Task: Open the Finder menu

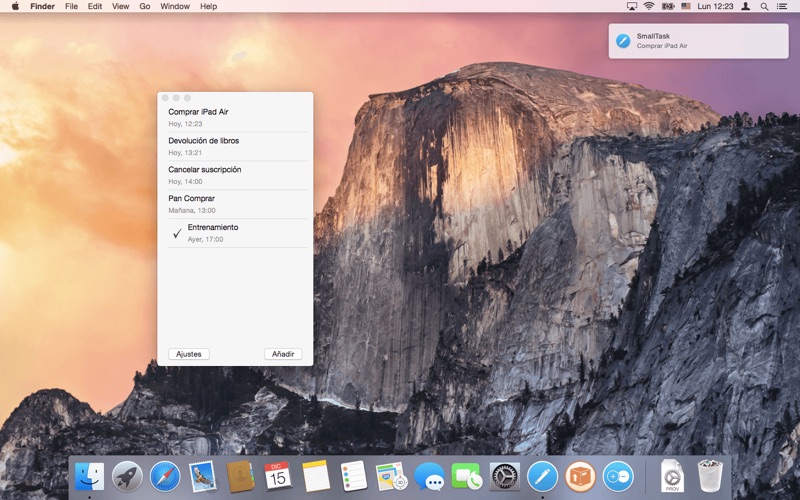Action: coord(42,6)
